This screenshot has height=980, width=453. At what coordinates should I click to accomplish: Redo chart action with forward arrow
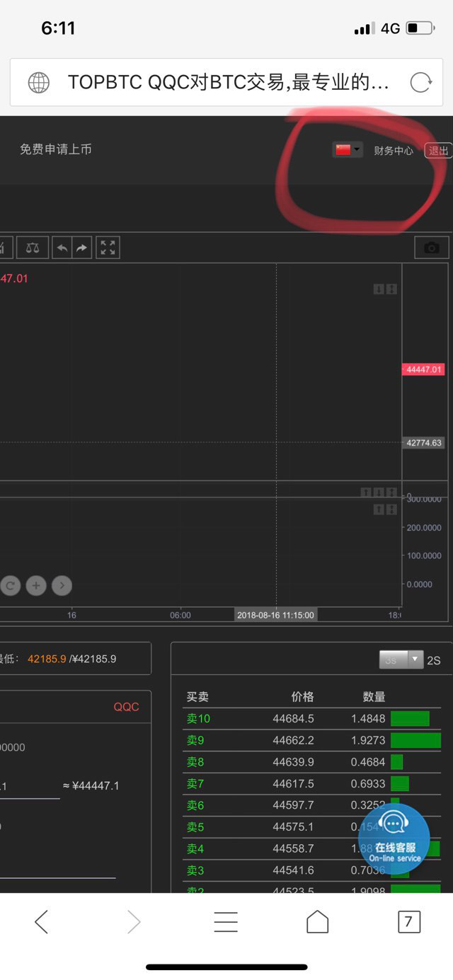tap(81, 248)
